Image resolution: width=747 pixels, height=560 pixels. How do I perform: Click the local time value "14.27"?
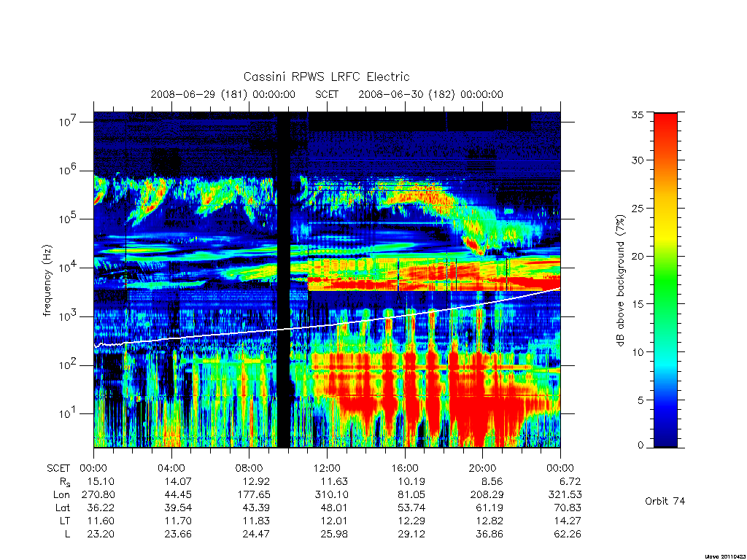(568, 521)
